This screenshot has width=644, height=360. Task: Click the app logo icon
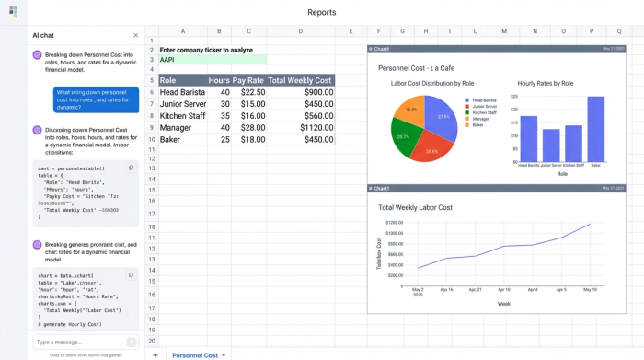pos(13,11)
